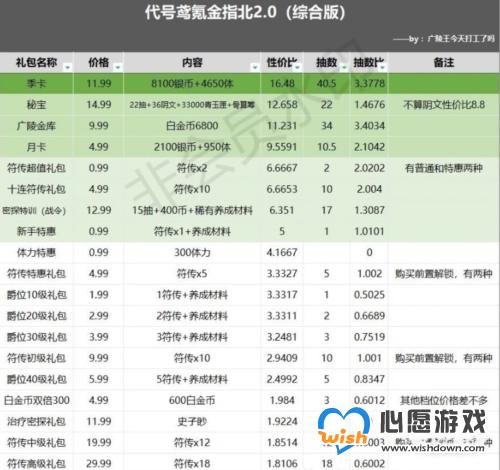Select the content cell 600白金币
This screenshot has height=470, width=500.
(x=192, y=400)
